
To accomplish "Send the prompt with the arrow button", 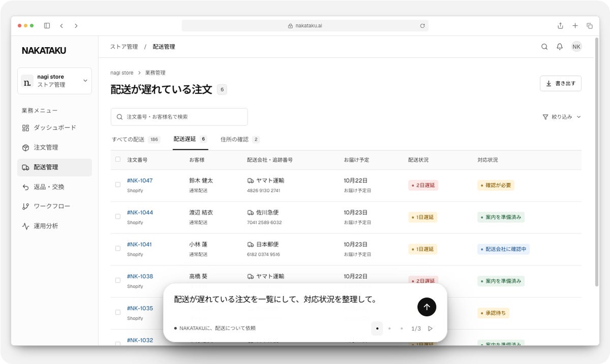I will 426,307.
